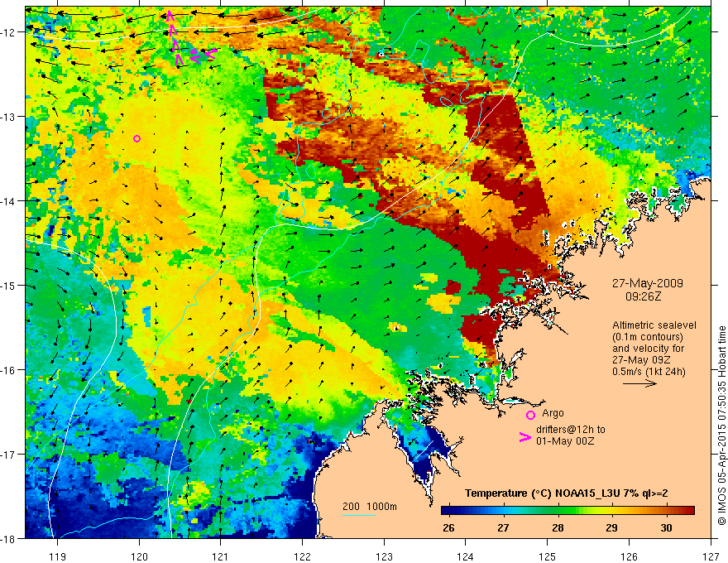Click the cyan isobath sample line under 200 1000m
Screen dimensions: 728x563
tap(359, 515)
